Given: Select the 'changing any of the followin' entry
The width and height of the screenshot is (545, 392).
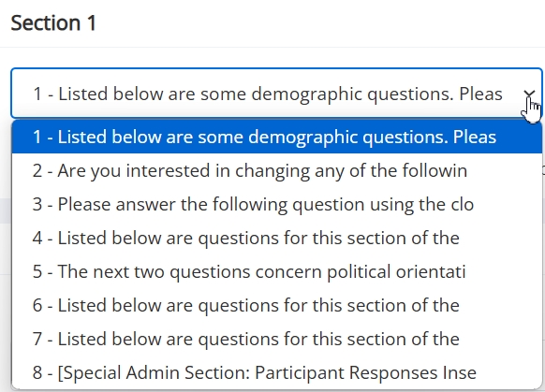Looking at the screenshot, I should (276, 170).
